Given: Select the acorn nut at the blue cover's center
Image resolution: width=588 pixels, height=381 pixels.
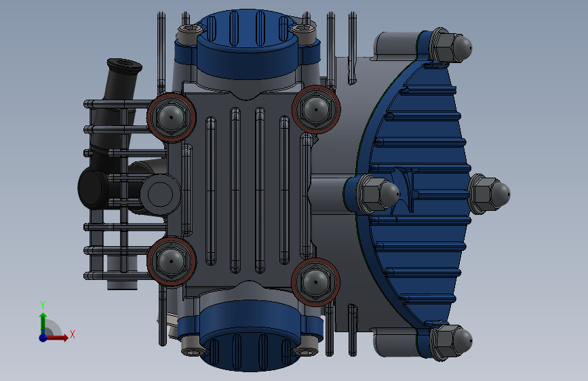Looking at the screenshot, I should tap(378, 194).
